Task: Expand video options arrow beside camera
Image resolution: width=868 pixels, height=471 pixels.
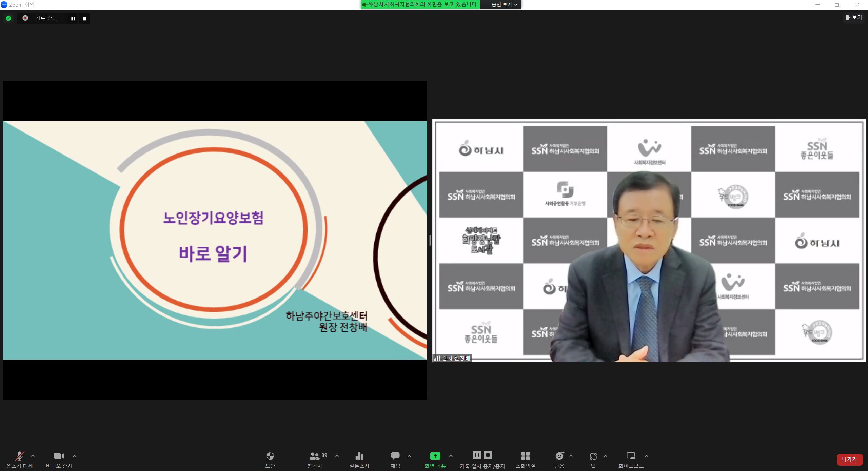Action: click(x=75, y=456)
